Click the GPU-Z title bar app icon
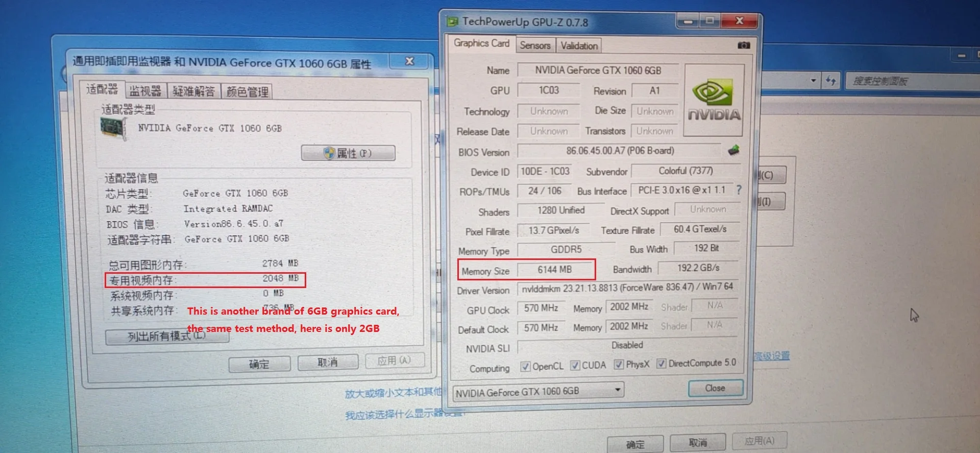This screenshot has width=980, height=453. 452,21
